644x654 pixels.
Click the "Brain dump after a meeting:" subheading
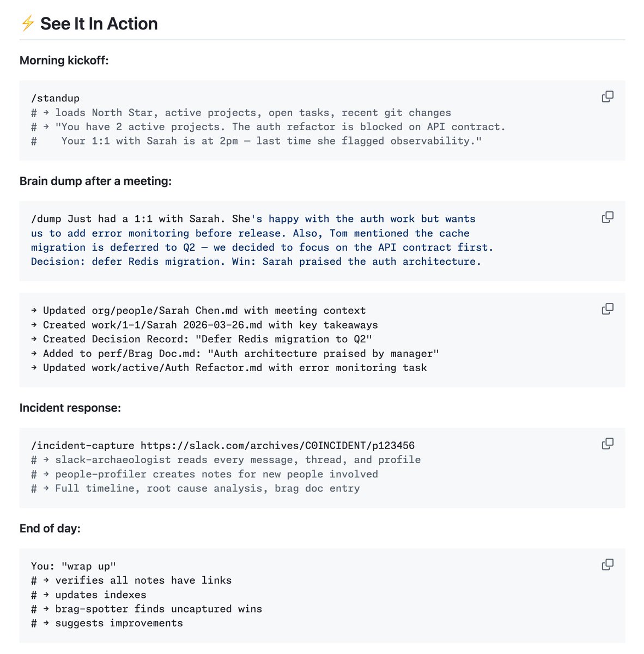[x=95, y=181]
